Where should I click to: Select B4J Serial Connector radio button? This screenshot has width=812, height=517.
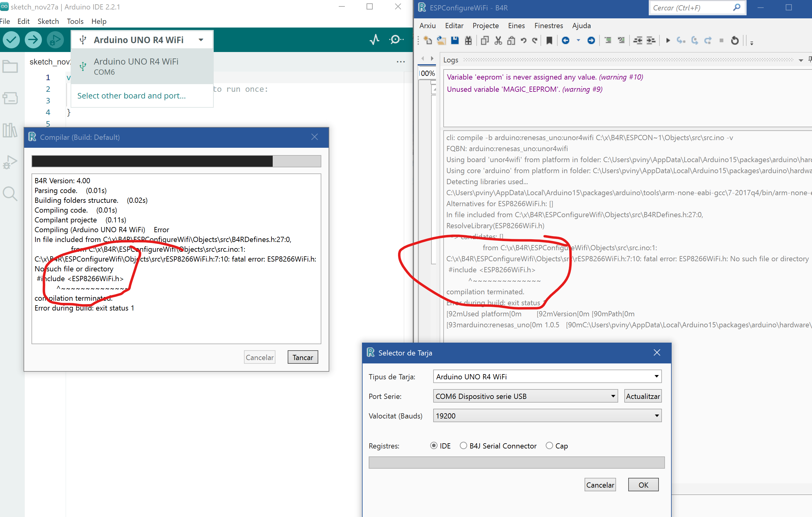(x=464, y=445)
